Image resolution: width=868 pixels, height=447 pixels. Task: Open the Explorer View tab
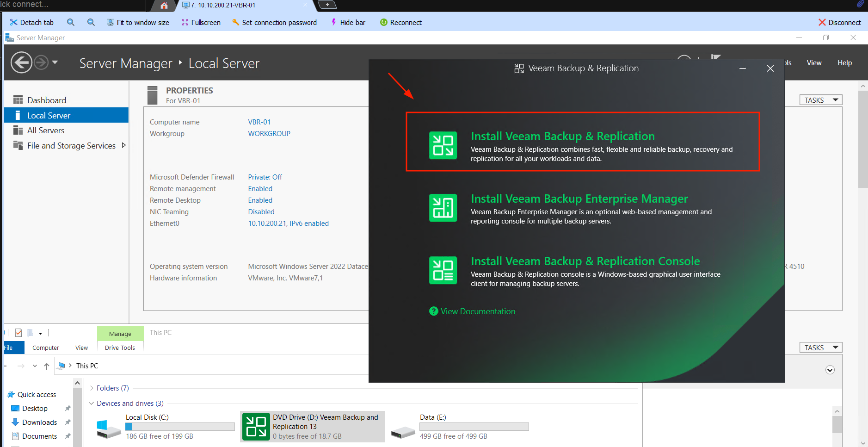[x=81, y=348]
